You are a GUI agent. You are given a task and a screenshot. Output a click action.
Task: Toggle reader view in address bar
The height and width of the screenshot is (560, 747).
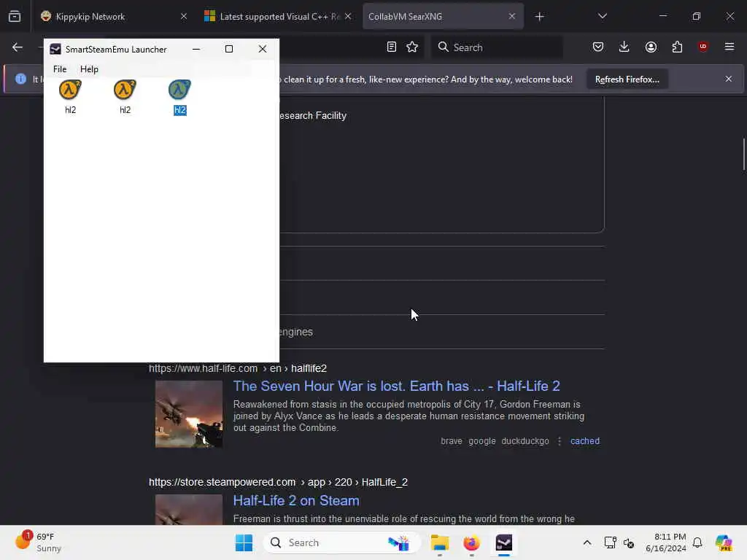coord(391,47)
